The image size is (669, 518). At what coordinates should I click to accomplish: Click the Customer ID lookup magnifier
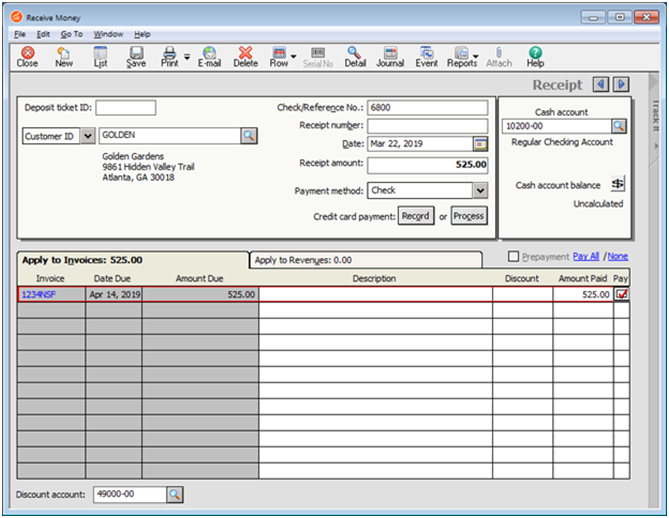(249, 136)
